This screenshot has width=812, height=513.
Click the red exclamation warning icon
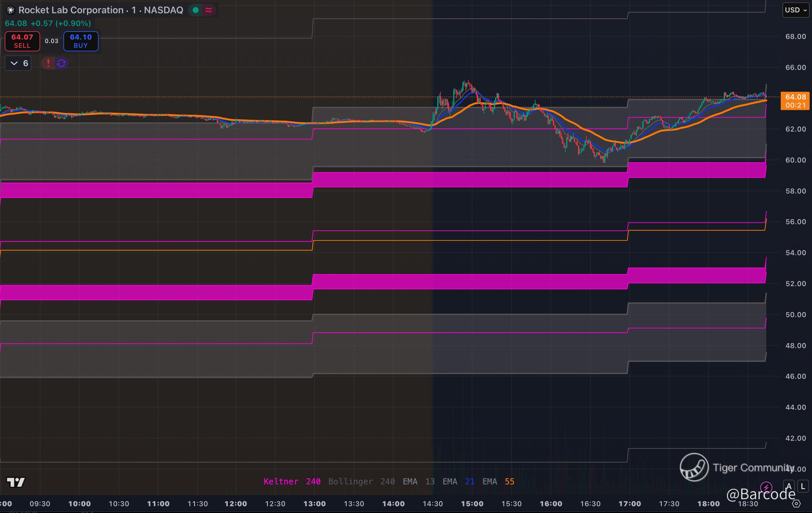pyautogui.click(x=48, y=63)
